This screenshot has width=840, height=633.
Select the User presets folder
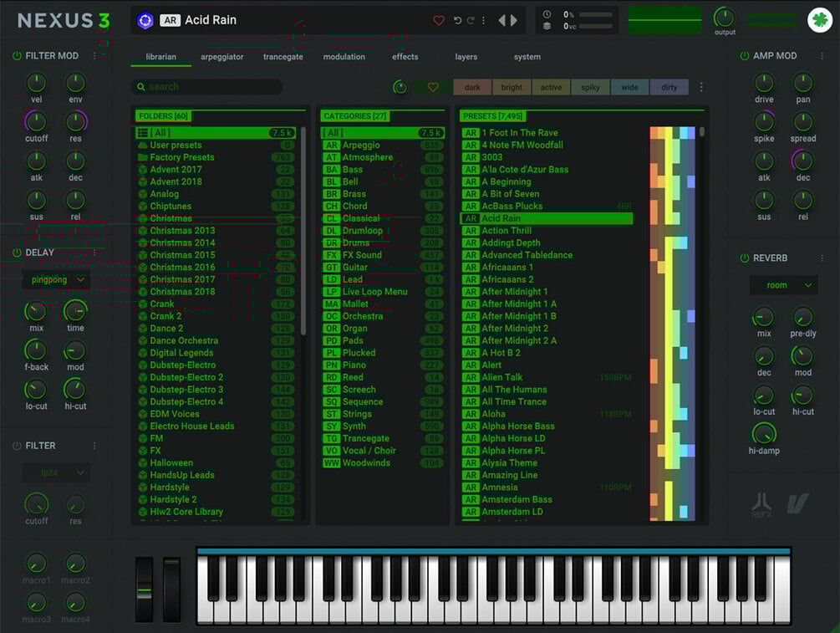(216, 145)
